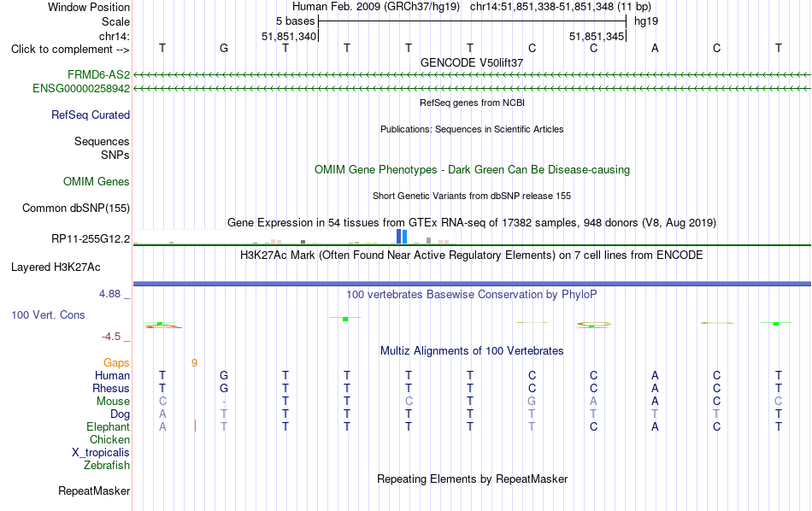Click OMIM Gene Phenotypes track title

coord(473,170)
